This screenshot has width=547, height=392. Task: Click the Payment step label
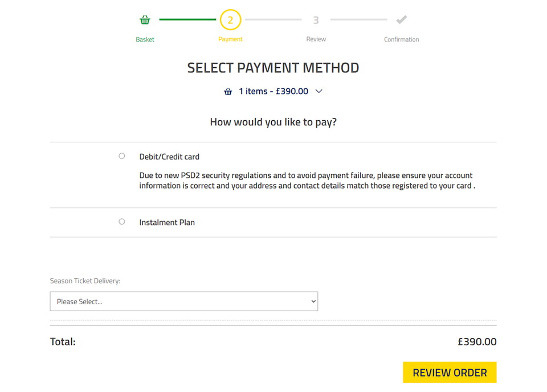230,39
